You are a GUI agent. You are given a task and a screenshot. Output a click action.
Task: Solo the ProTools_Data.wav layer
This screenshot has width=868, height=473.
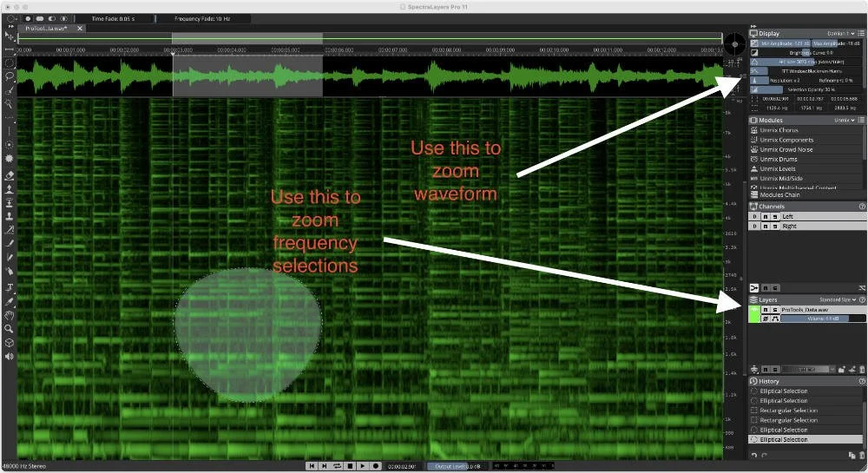tap(775, 309)
